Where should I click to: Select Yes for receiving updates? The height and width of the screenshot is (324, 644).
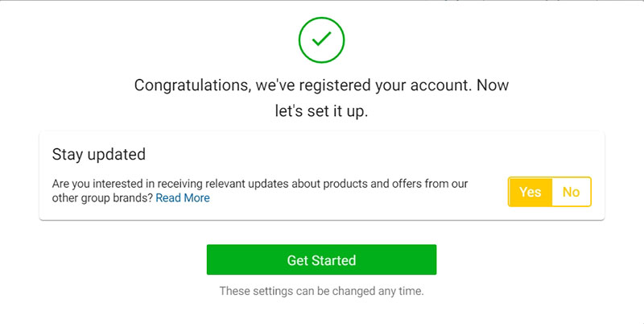[x=530, y=192]
